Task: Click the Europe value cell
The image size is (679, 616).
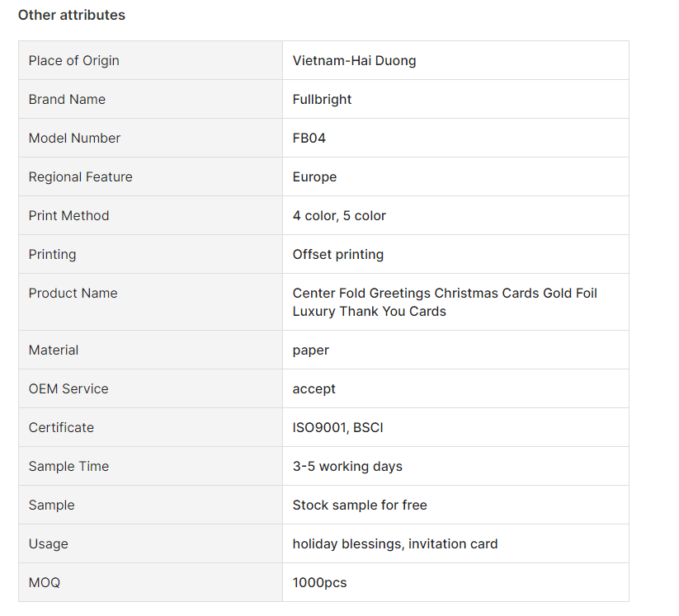Action: point(455,176)
